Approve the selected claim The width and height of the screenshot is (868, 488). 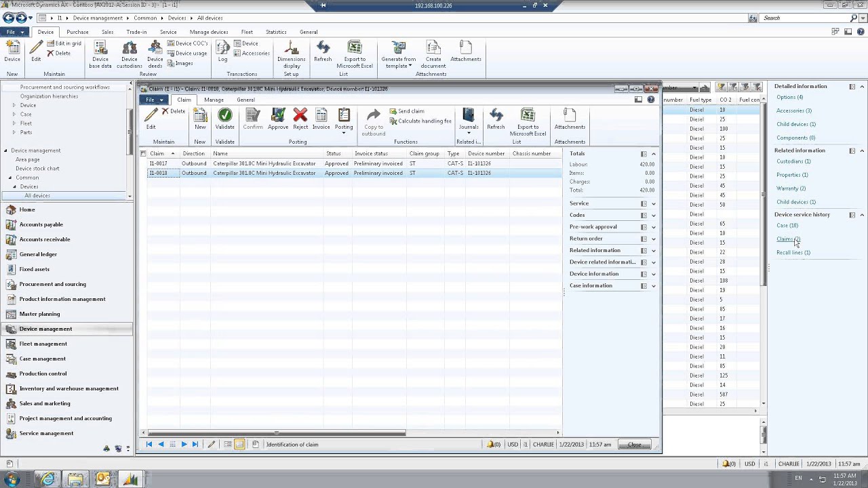tap(278, 119)
